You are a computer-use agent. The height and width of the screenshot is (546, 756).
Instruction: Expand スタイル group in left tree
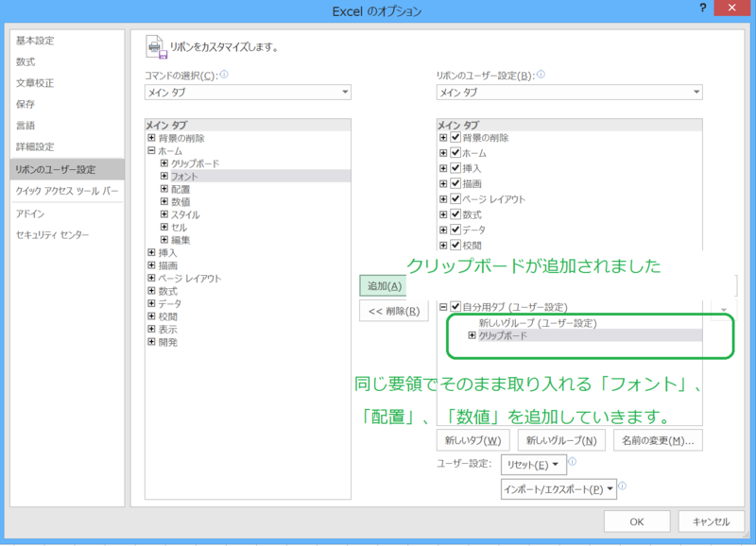(x=164, y=214)
